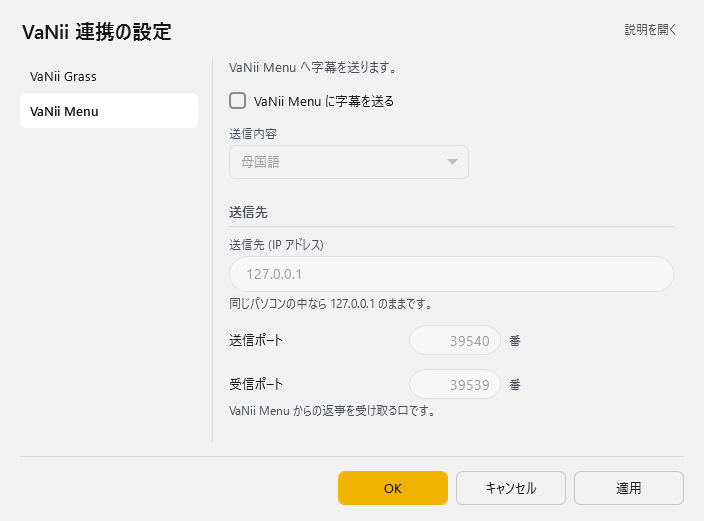Click the VaNii Menu へ字幕を送ります text
The width and height of the screenshot is (704, 521).
(313, 67)
